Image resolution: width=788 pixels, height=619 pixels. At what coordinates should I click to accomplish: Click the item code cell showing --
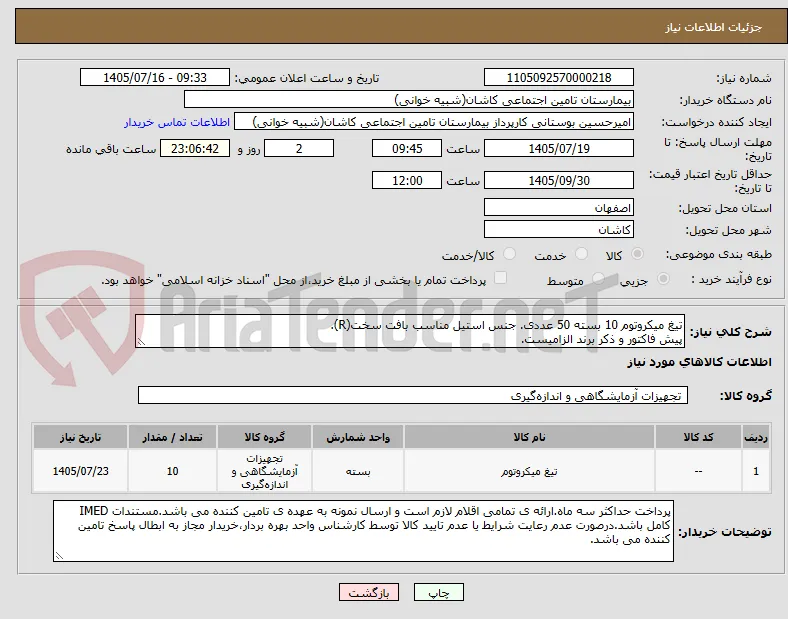pos(698,471)
